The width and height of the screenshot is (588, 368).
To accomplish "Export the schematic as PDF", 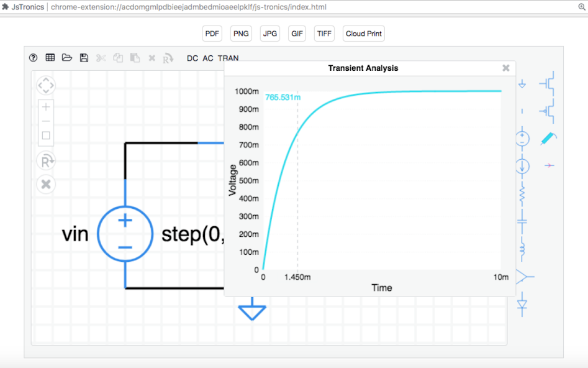I will point(212,34).
